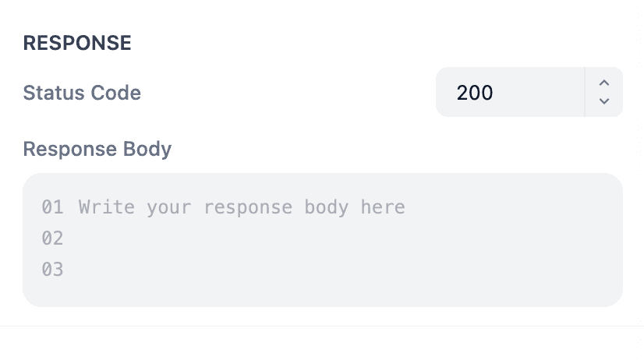Image resolution: width=644 pixels, height=360 pixels.
Task: Place cursor on empty third editor line
Action: (x=234, y=270)
